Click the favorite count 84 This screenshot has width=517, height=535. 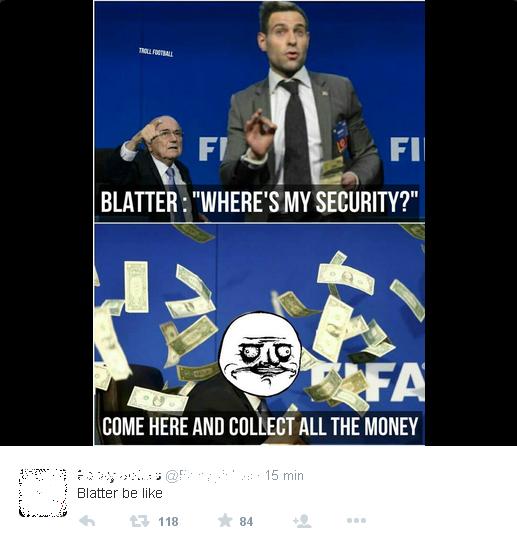[246, 521]
